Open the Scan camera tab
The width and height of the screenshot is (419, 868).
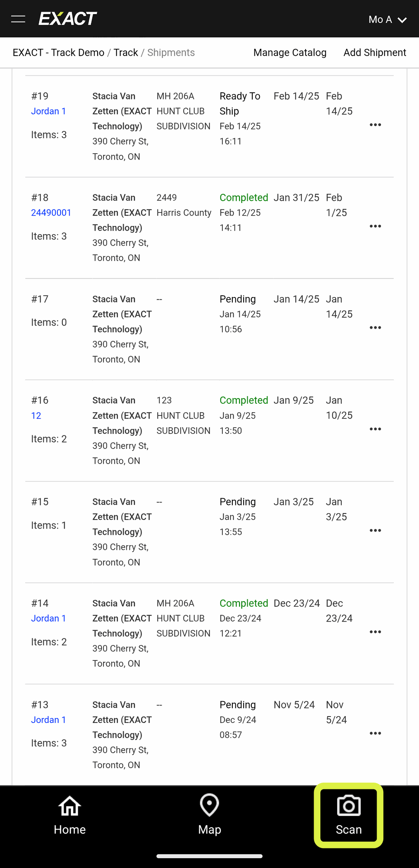tap(348, 815)
